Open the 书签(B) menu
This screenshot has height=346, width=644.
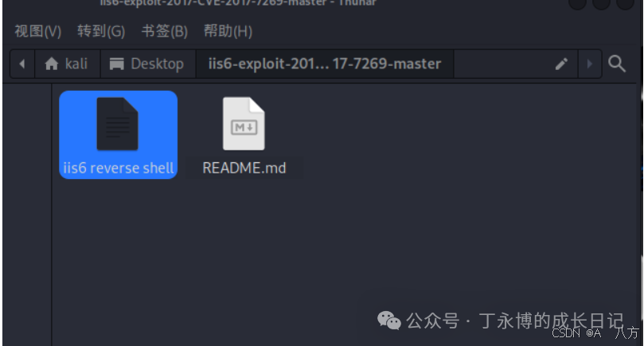click(x=164, y=31)
